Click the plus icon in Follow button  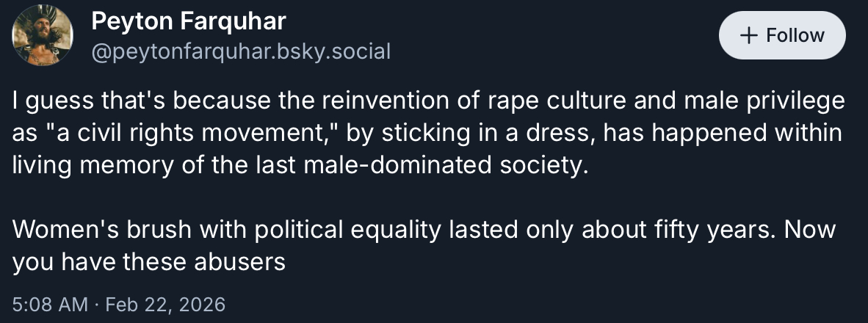748,35
